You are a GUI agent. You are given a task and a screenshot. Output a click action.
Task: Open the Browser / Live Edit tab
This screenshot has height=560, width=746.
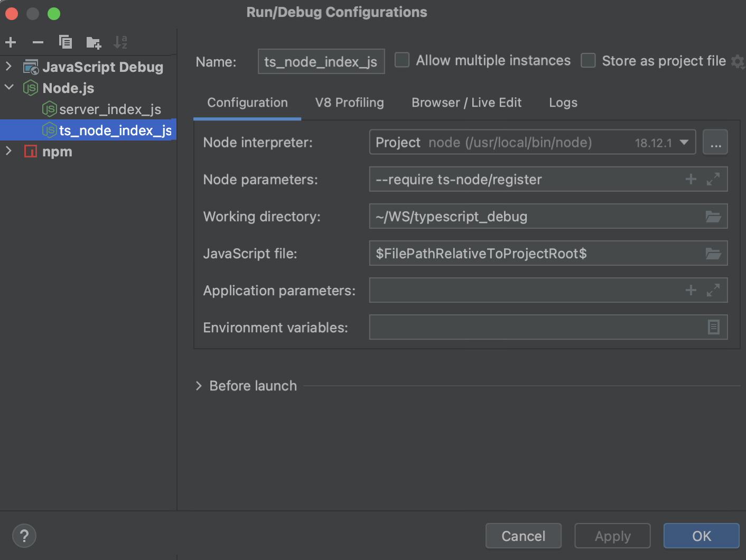point(466,102)
